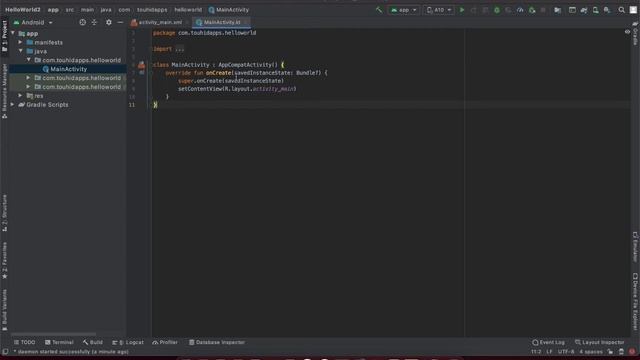640x360 pixels.
Task: Toggle the Emulator side tab on right
Action: click(636, 247)
